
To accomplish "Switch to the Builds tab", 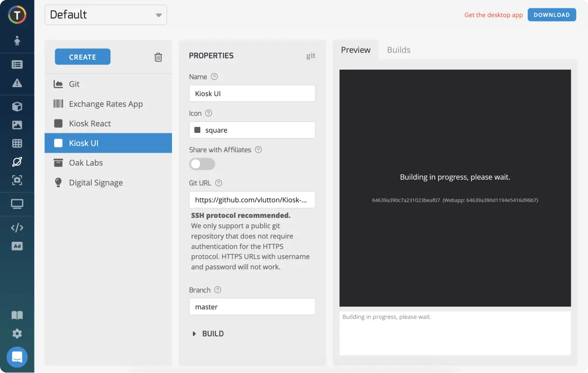I will click(399, 50).
